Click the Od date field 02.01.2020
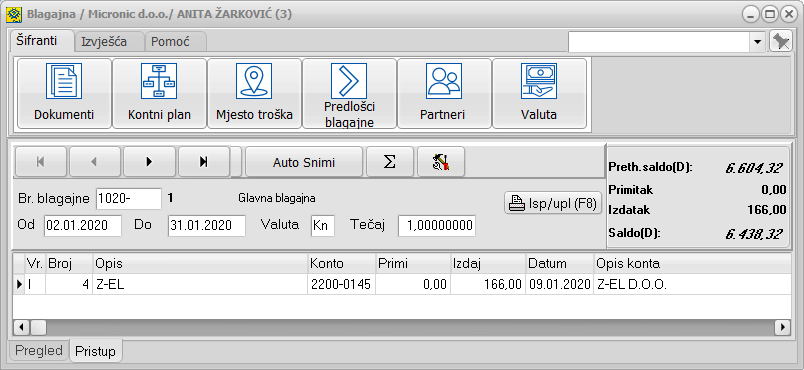Screen dimensions: 804x370 (83, 225)
